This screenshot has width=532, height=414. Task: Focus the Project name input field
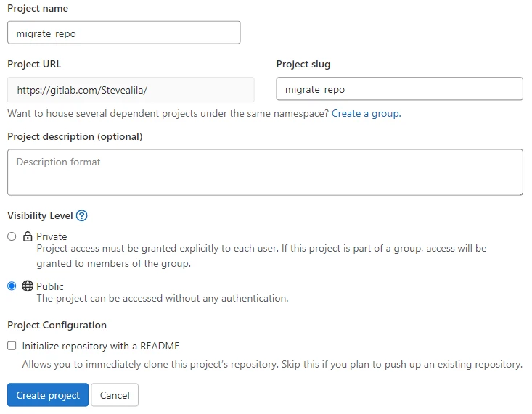pyautogui.click(x=123, y=33)
